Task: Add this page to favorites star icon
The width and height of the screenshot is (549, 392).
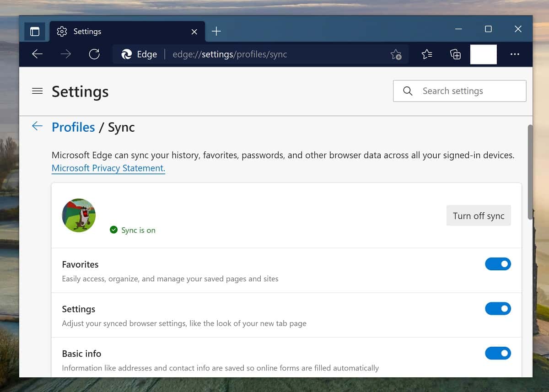Action: pyautogui.click(x=396, y=55)
